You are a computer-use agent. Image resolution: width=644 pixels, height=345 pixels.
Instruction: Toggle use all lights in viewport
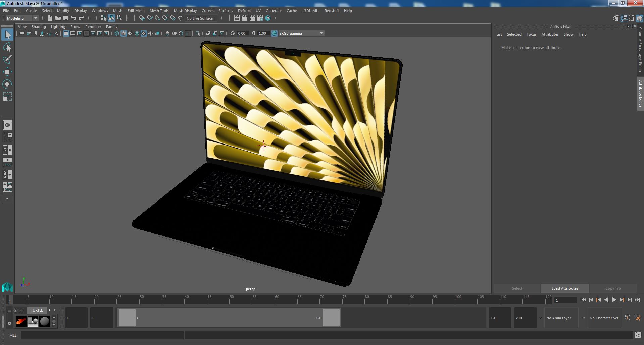tap(150, 33)
